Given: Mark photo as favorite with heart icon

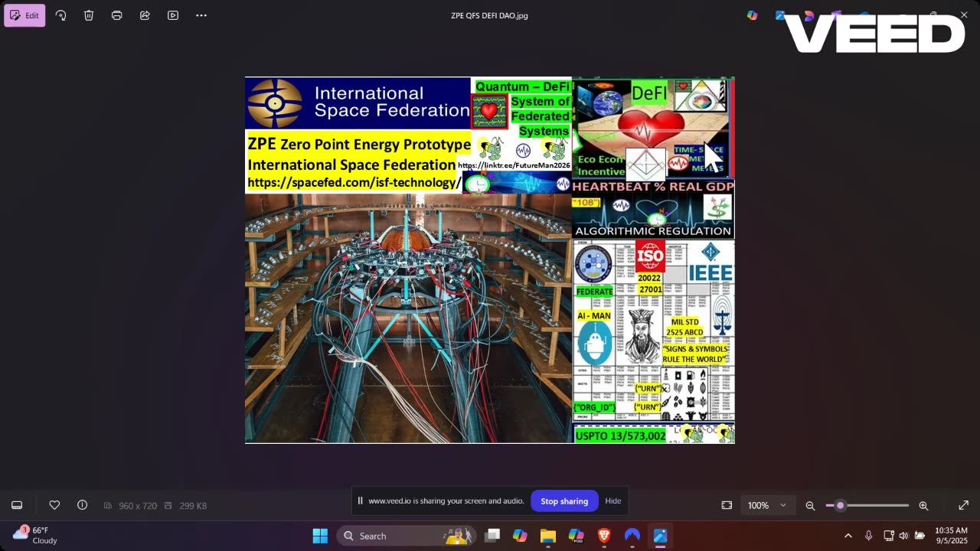Looking at the screenshot, I should click(54, 505).
